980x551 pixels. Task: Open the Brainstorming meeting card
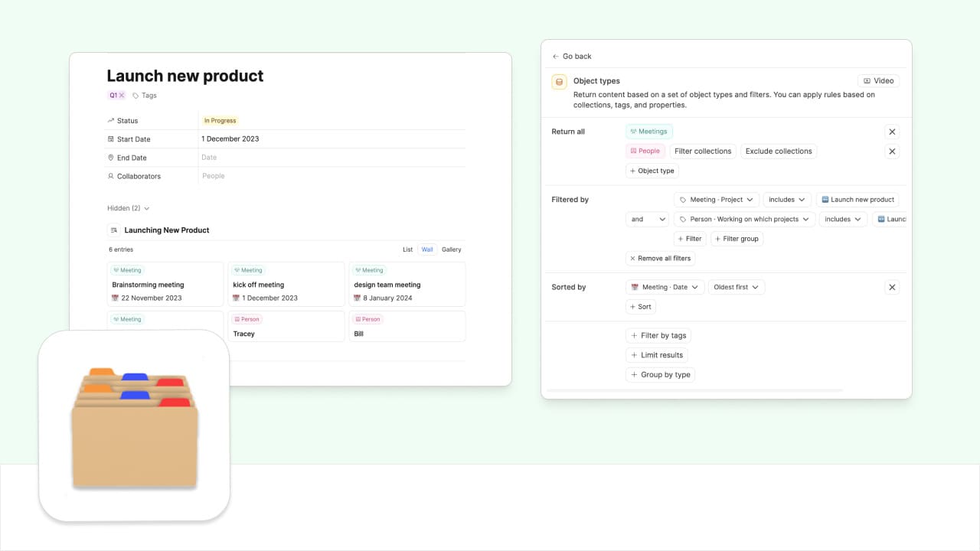[x=165, y=285]
